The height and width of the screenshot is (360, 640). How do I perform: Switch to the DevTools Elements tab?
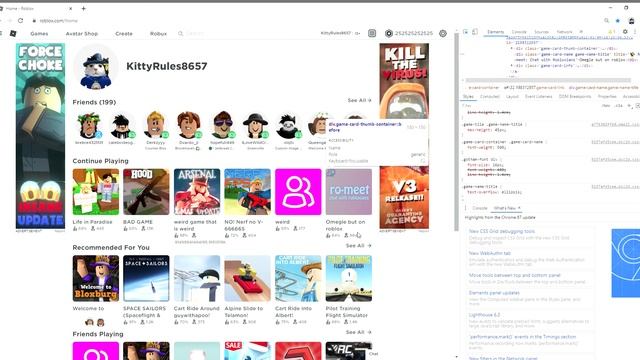pos(496,32)
